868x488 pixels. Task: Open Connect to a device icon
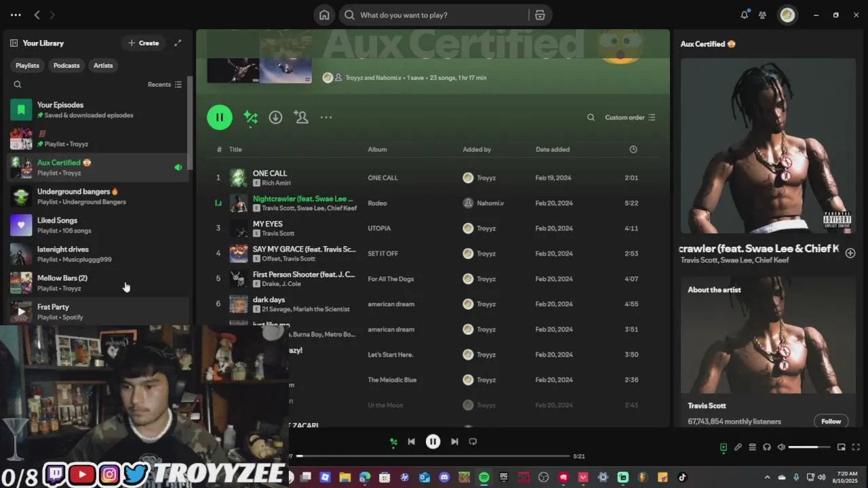tap(767, 447)
